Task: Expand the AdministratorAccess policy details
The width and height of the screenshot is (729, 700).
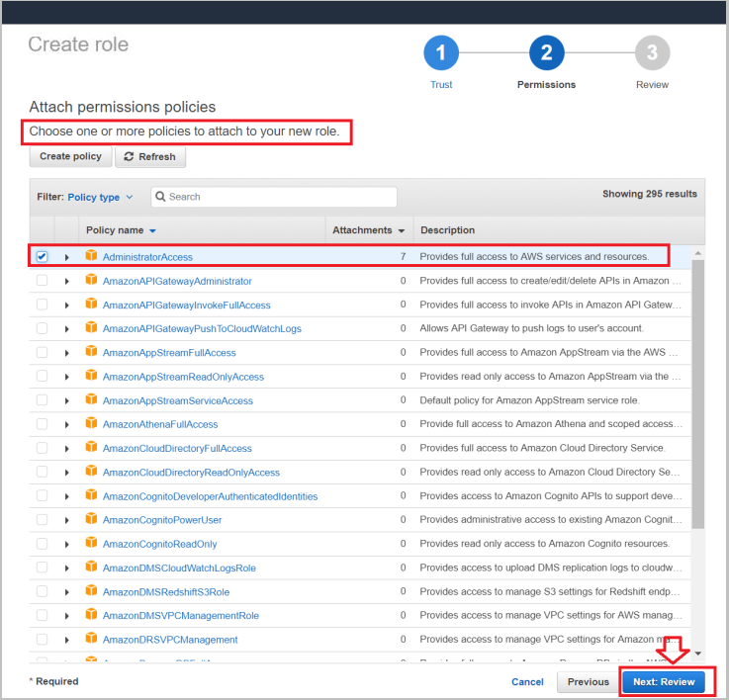Action: (x=67, y=257)
